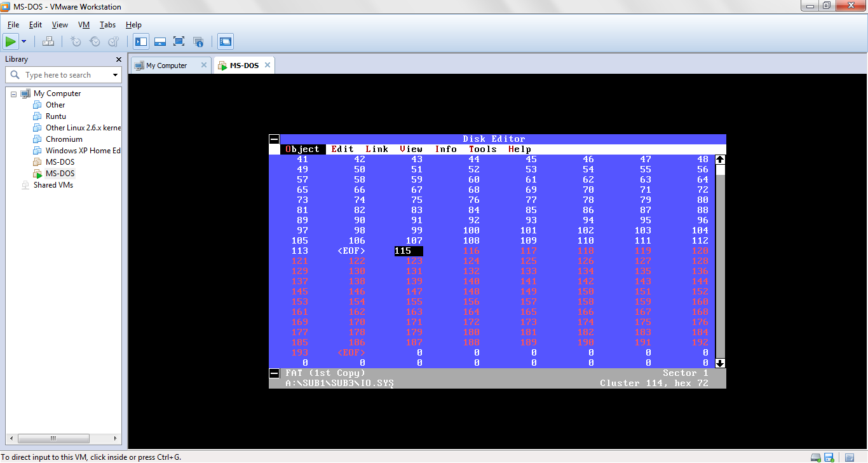The image size is (868, 463).
Task: Open Object menu in Disk Editor
Action: (302, 149)
